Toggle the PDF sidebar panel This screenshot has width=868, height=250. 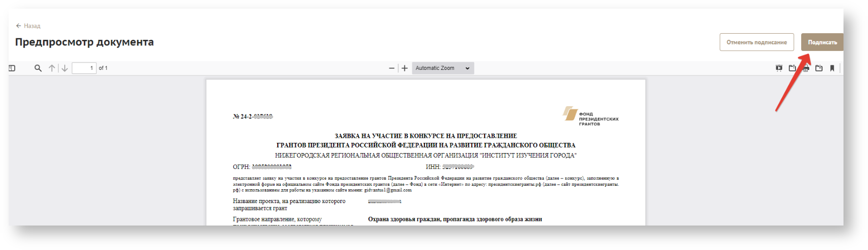tap(12, 68)
